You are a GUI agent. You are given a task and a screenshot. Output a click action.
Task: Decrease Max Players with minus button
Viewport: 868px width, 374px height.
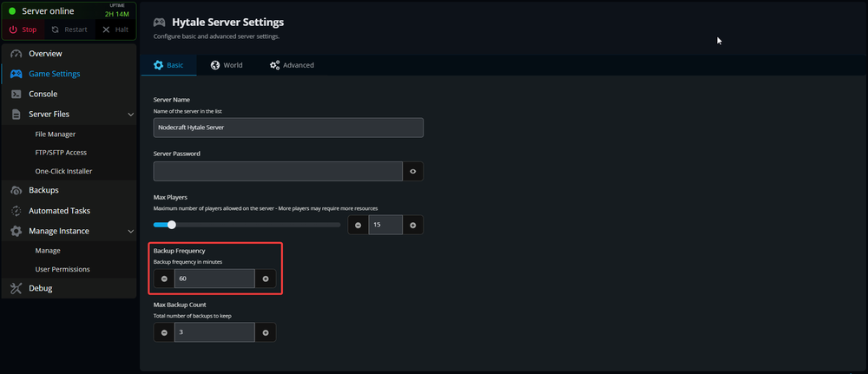pos(358,225)
